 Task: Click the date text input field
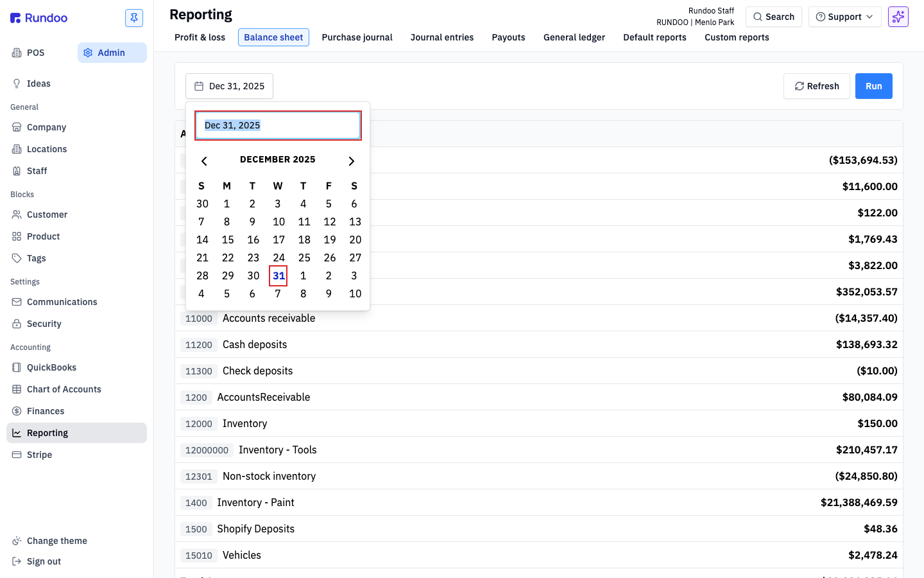point(278,125)
